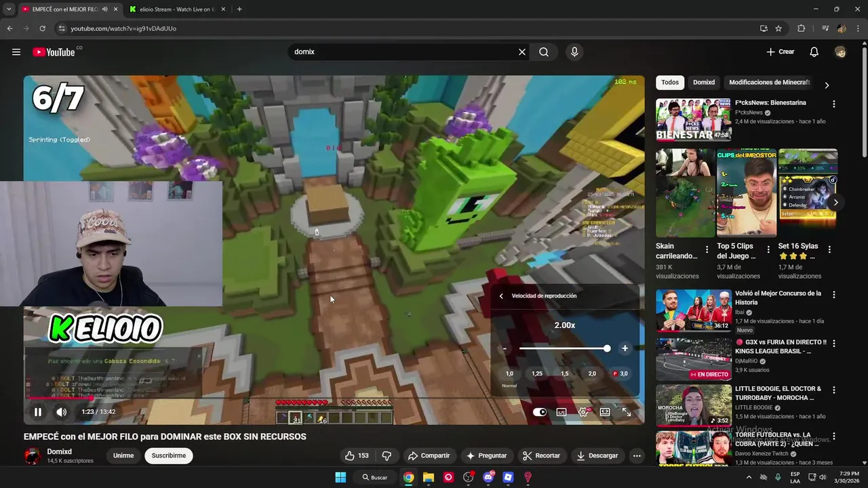Decrease playback speed with minus

tap(505, 348)
